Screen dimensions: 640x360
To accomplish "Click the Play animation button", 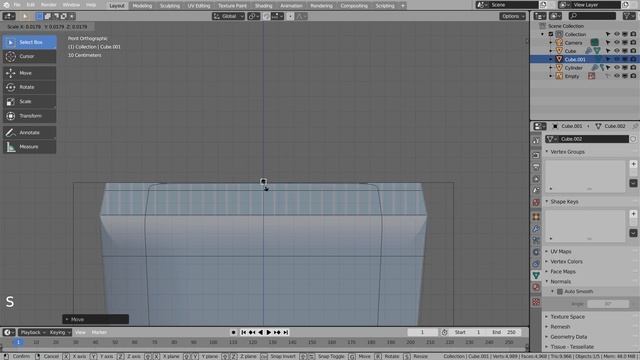I will tap(269, 332).
